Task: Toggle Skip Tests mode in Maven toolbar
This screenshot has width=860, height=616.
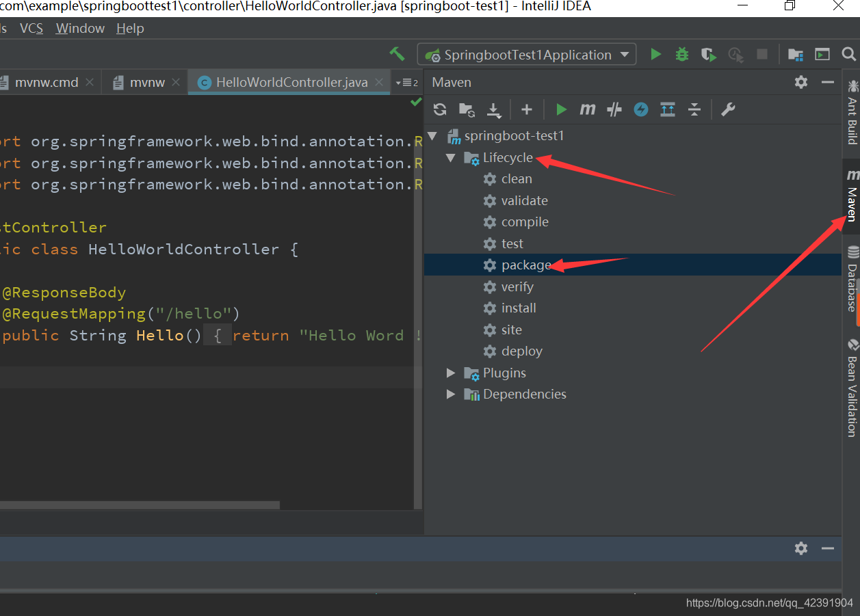Action: (x=614, y=109)
